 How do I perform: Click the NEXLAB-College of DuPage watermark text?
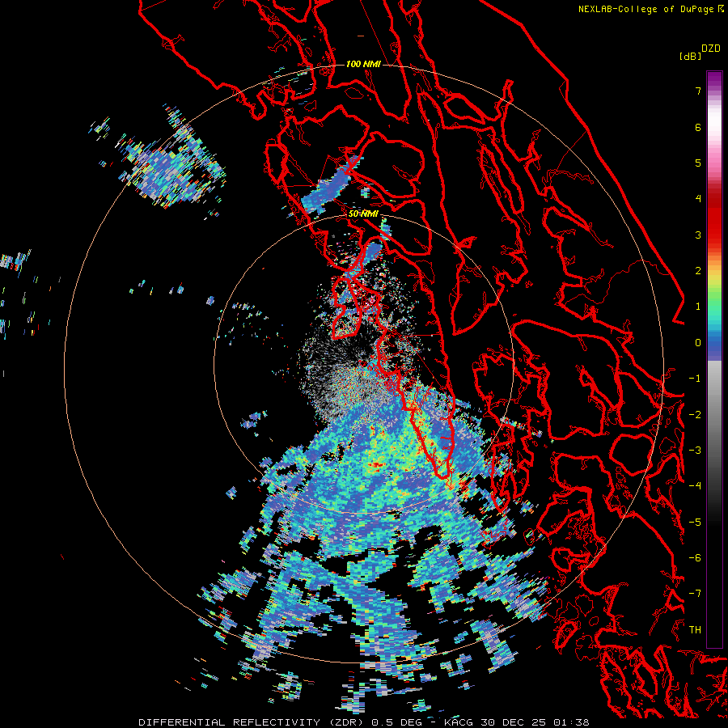pos(651,9)
